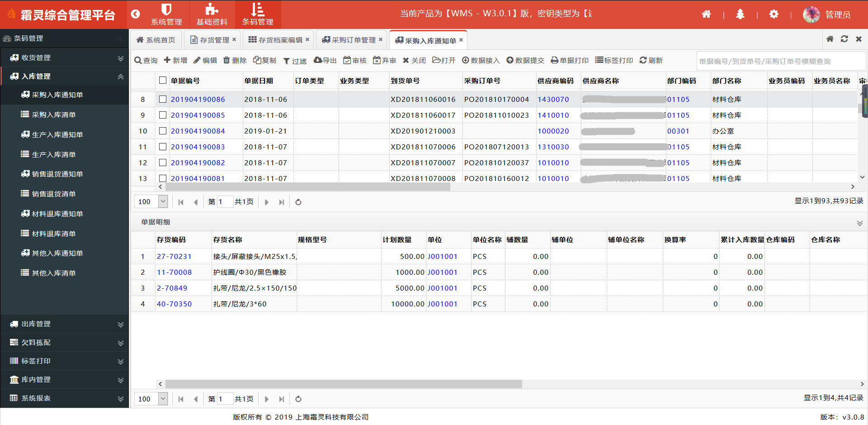Open 采购入库清单 in the sidebar
Viewport: 868px width, 425px height.
click(x=53, y=115)
